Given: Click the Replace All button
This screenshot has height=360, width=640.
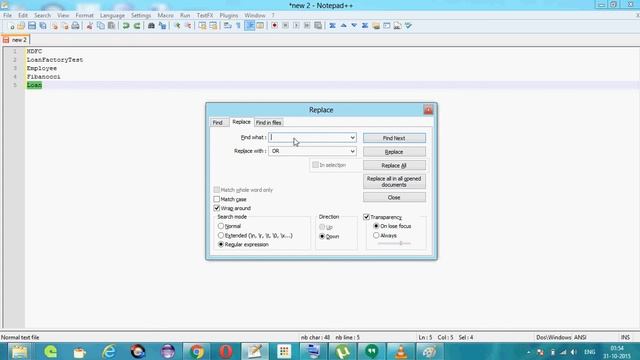Looking at the screenshot, I should 394,165.
